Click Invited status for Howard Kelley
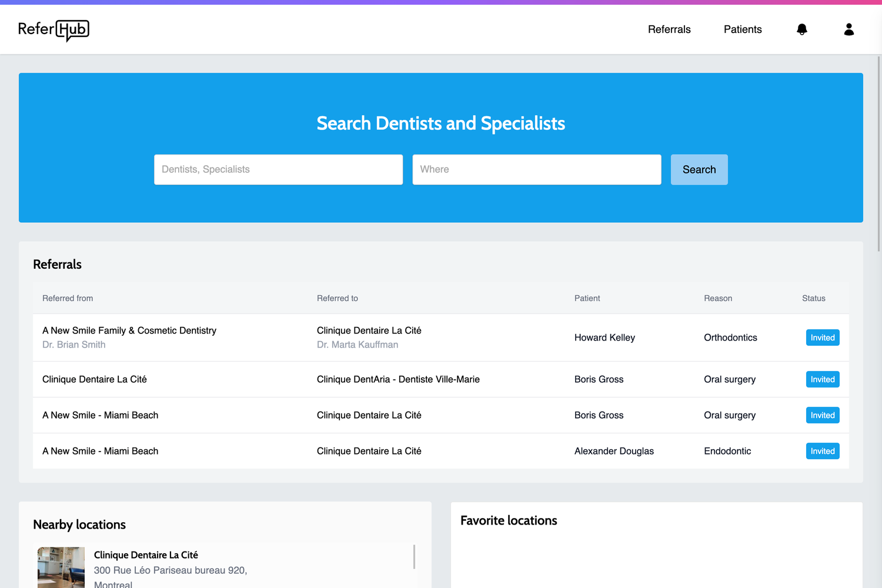The image size is (882, 588). click(823, 338)
